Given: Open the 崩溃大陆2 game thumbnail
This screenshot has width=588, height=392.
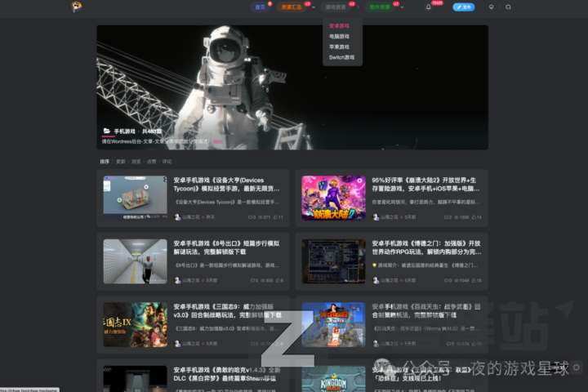Looking at the screenshot, I should (x=333, y=198).
